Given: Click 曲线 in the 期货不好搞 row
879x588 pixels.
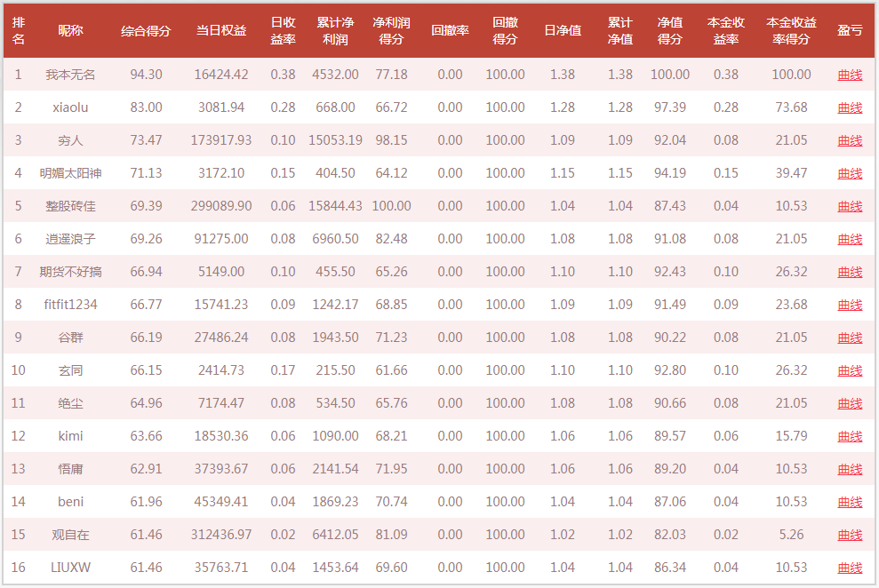Looking at the screenshot, I should pyautogui.click(x=850, y=272).
